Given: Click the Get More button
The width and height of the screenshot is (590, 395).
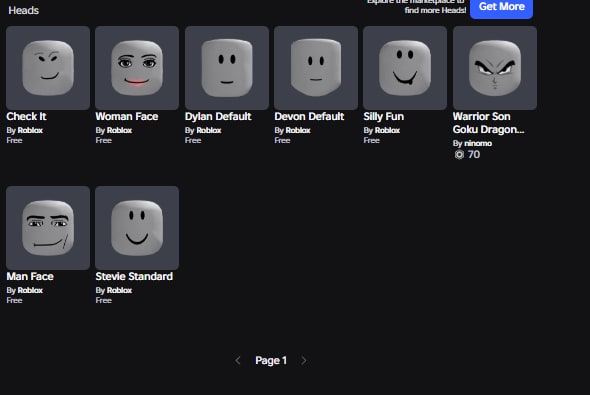Looking at the screenshot, I should pyautogui.click(x=501, y=8).
